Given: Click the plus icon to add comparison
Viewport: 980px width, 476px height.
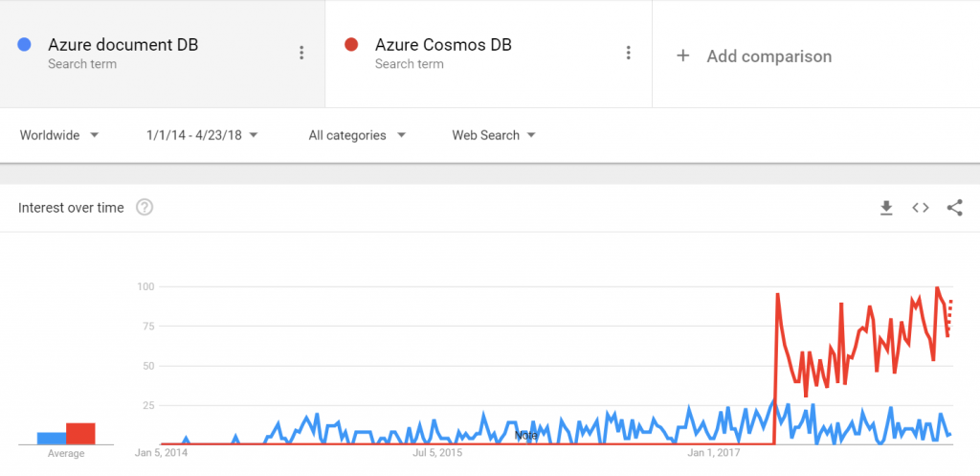Looking at the screenshot, I should (x=683, y=56).
